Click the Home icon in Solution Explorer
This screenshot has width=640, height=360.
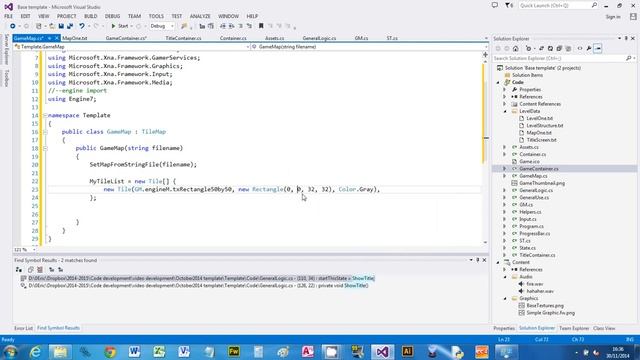(x=516, y=49)
